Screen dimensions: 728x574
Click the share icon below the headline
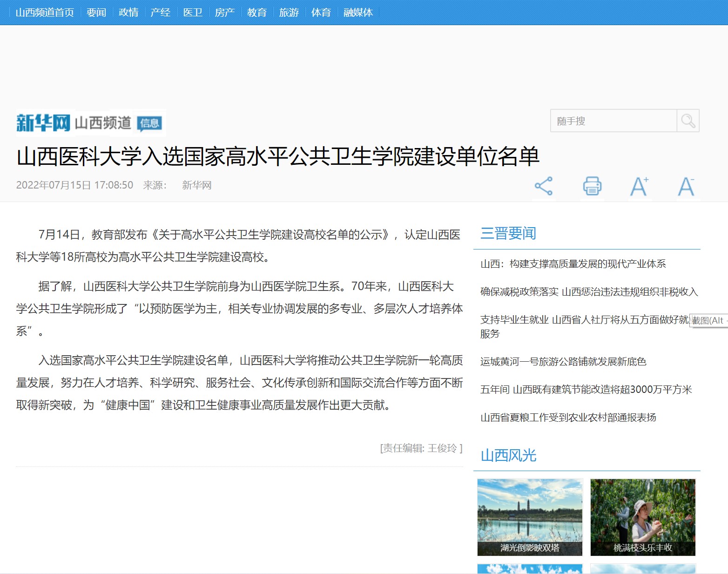543,186
